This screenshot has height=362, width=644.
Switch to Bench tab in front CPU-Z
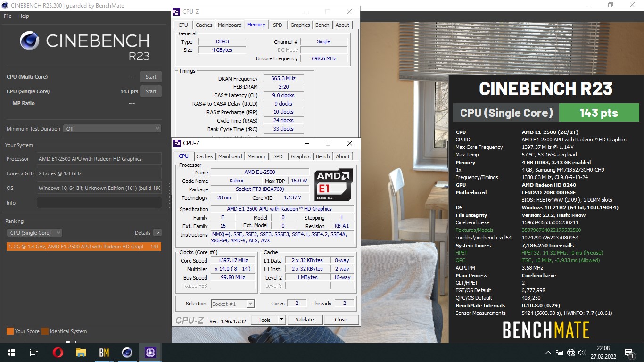pos(323,156)
